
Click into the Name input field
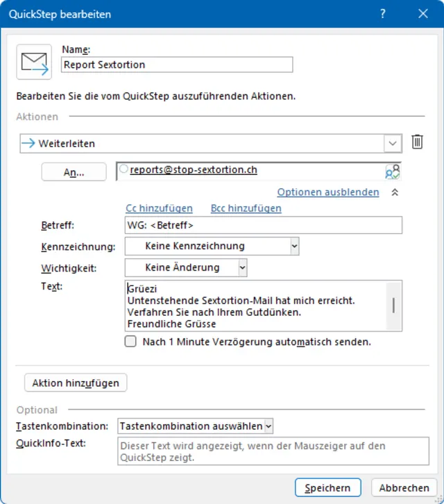(177, 65)
